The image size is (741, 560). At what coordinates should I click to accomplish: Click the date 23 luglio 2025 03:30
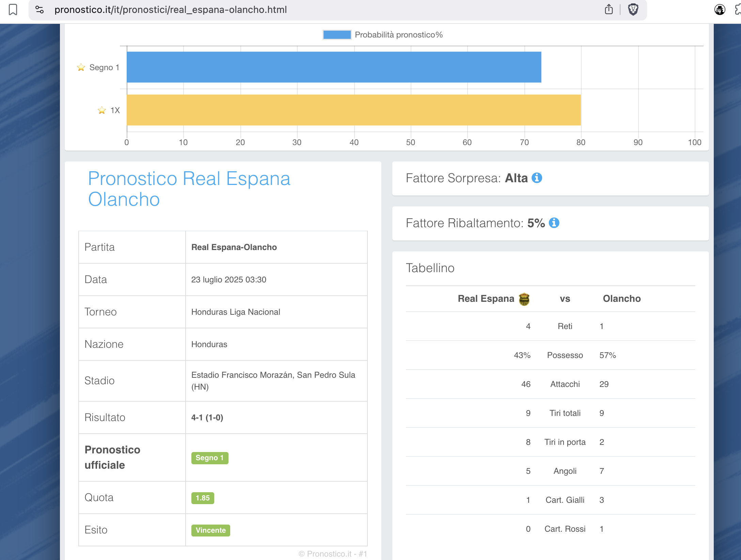tap(229, 280)
